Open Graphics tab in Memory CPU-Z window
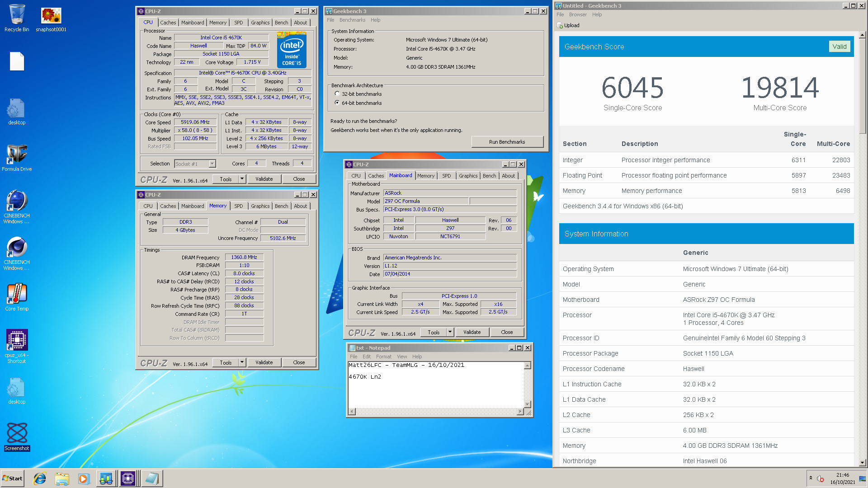 coord(260,206)
